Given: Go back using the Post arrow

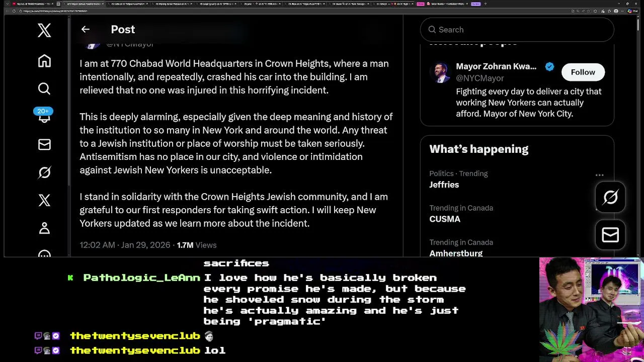Looking at the screenshot, I should (x=86, y=30).
